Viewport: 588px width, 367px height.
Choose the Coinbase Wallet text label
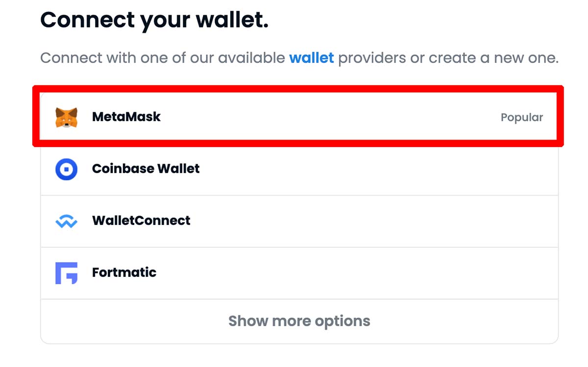pyautogui.click(x=146, y=169)
